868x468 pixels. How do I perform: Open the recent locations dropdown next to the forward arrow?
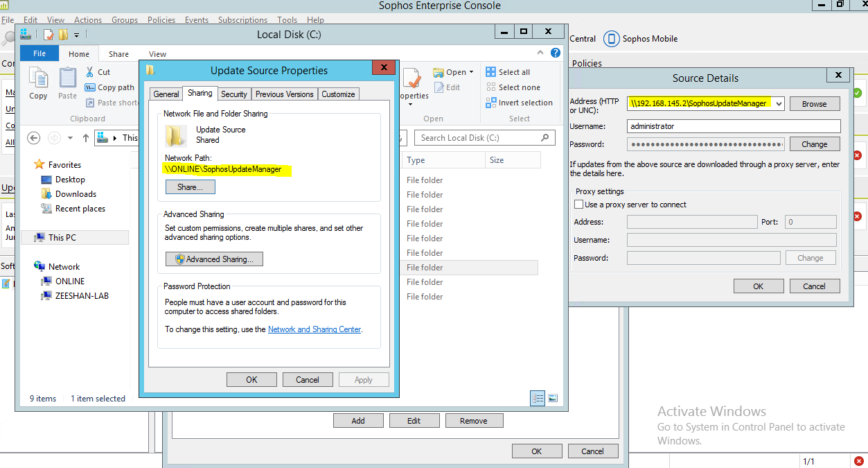tap(71, 138)
